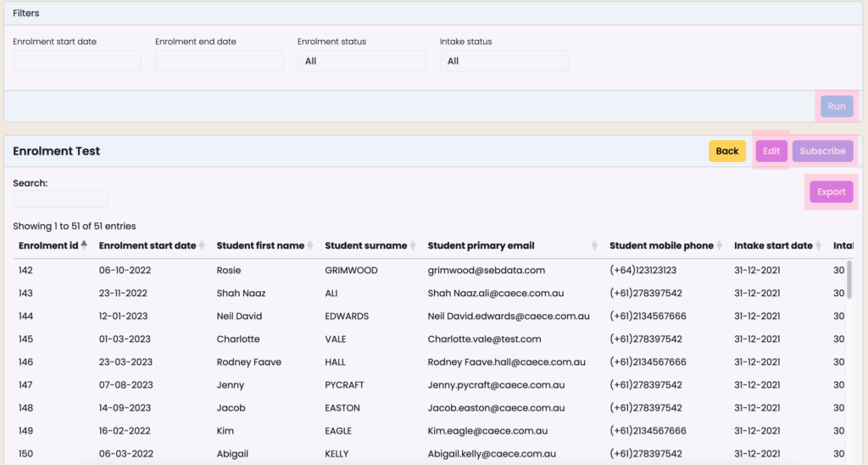
Task: Click the first name Rosie
Action: coord(229,270)
